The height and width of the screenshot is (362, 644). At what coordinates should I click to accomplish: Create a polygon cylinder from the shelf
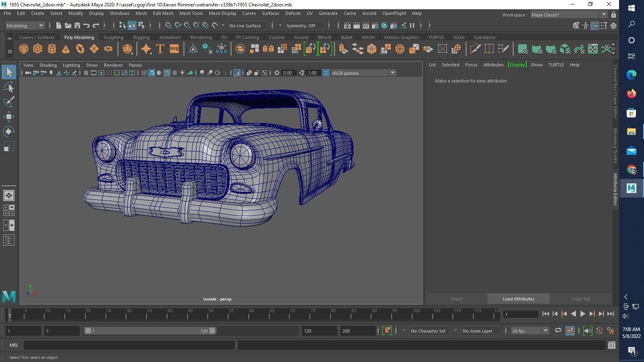(52, 49)
